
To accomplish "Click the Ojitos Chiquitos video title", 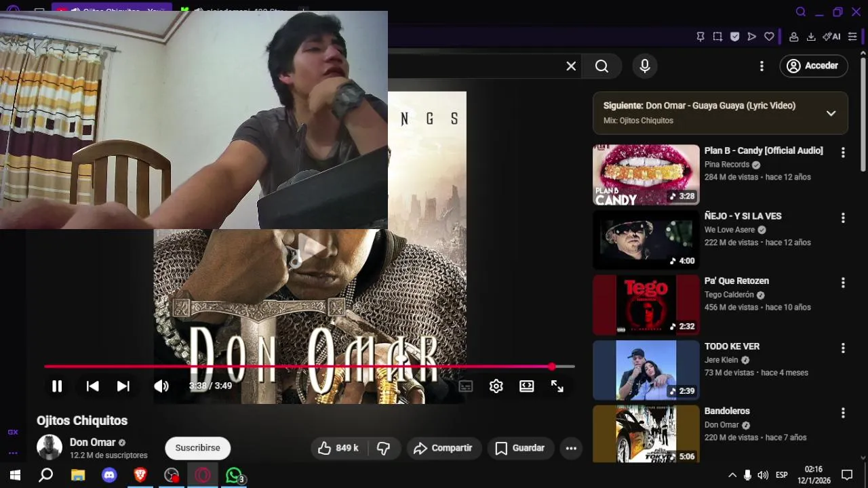I will (82, 420).
